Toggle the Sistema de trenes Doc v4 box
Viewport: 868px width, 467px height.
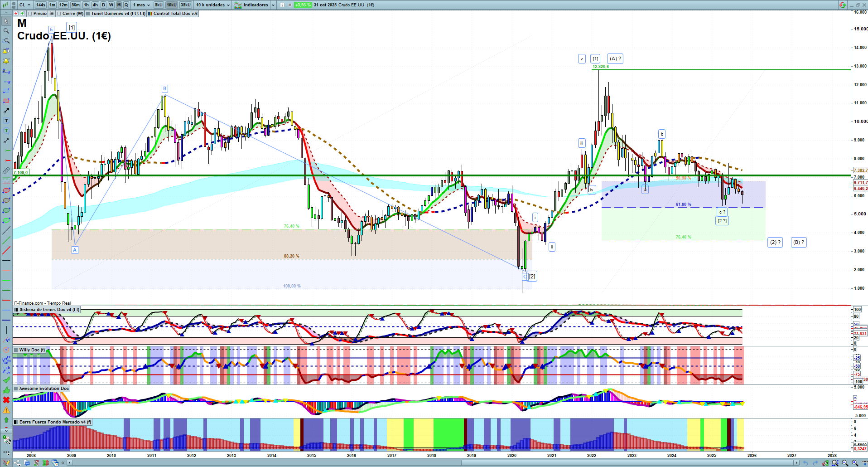click(16, 310)
